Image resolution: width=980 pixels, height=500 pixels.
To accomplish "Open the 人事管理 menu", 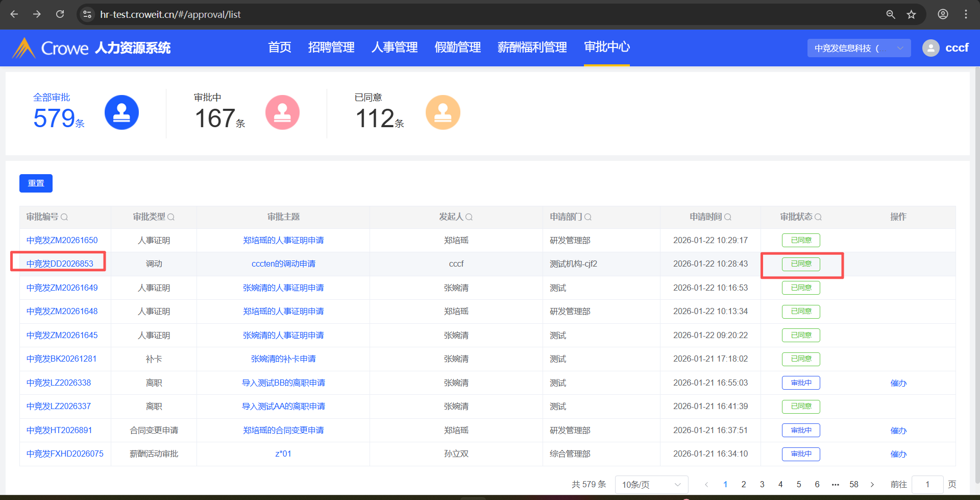I will point(395,47).
